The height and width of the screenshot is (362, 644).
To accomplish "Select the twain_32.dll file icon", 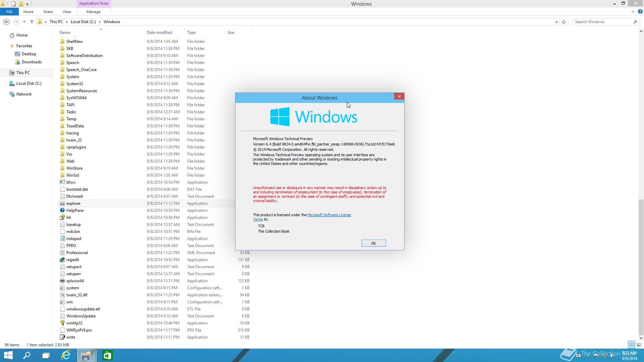I will [62, 295].
